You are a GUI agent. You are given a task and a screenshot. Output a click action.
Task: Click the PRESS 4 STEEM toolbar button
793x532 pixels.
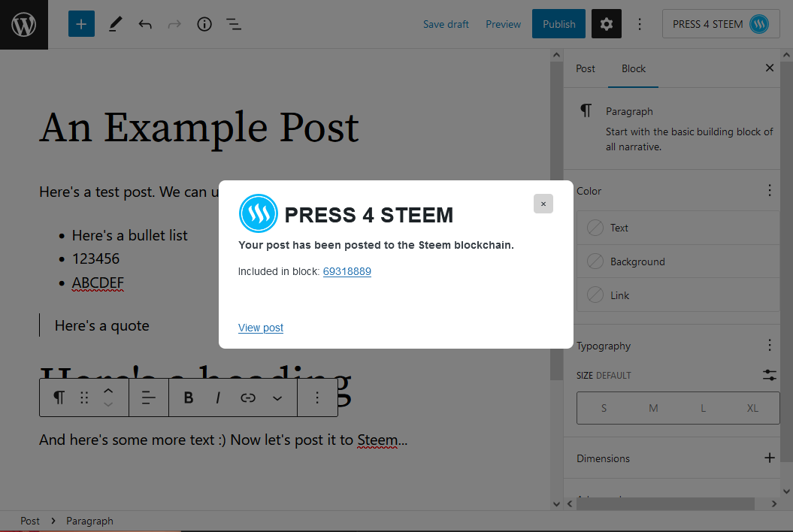(x=721, y=24)
